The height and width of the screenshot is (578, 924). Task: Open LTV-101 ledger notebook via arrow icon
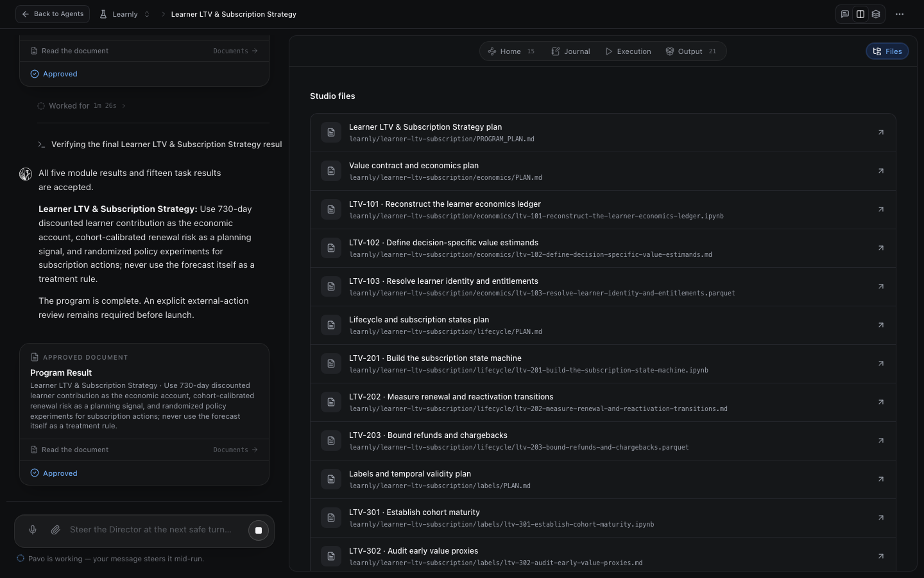point(881,209)
